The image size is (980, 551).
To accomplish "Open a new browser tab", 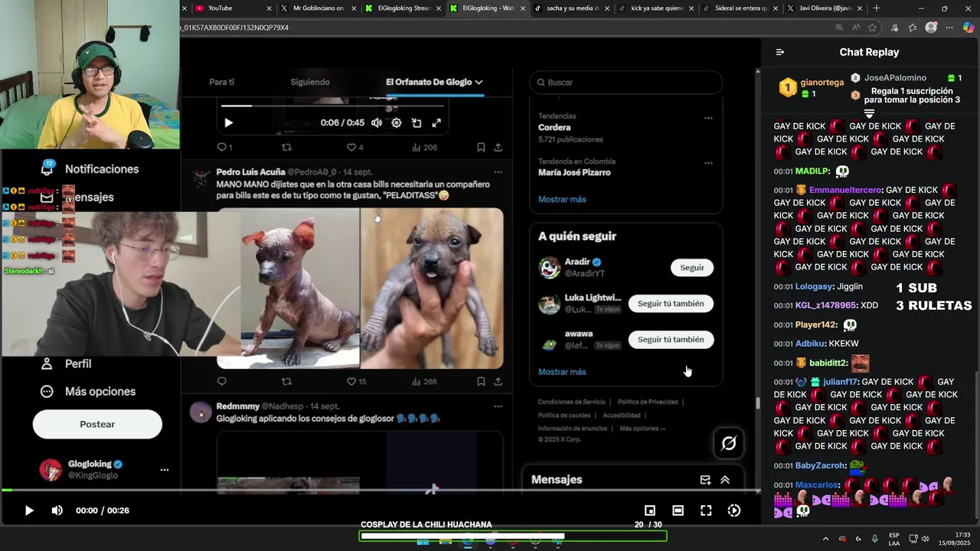I will coord(877,8).
